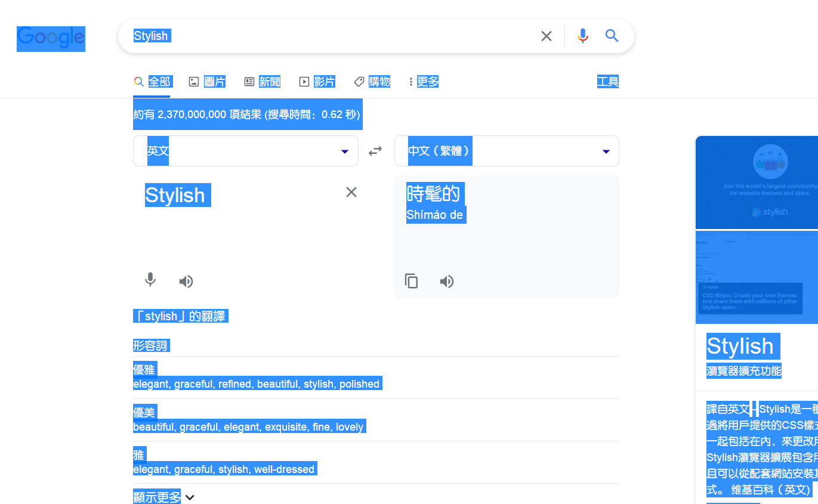Click the Shímáo de pronunciation text
Screen dimensions: 818x504
point(435,215)
